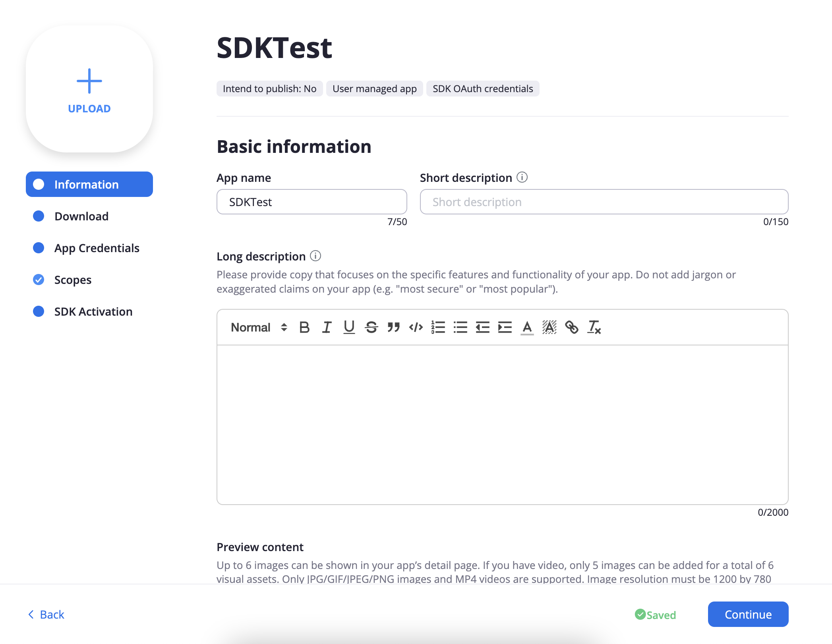The width and height of the screenshot is (832, 644).
Task: Click the Continue button
Action: click(748, 614)
